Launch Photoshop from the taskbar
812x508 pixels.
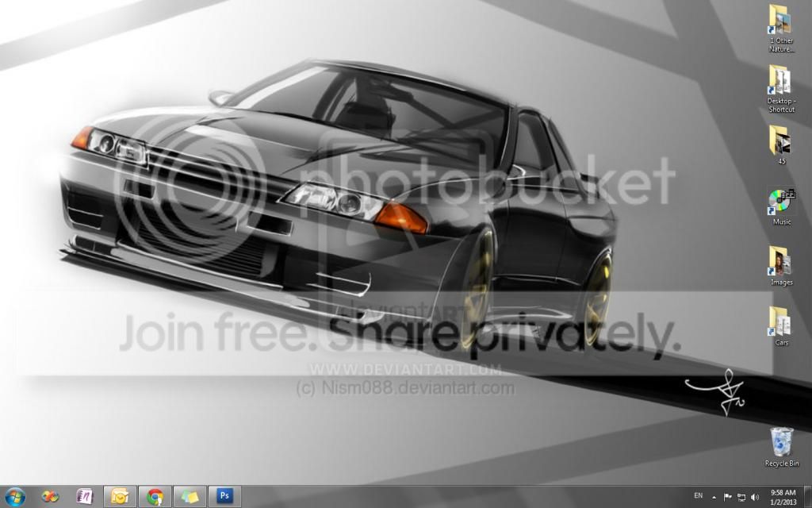(x=224, y=497)
